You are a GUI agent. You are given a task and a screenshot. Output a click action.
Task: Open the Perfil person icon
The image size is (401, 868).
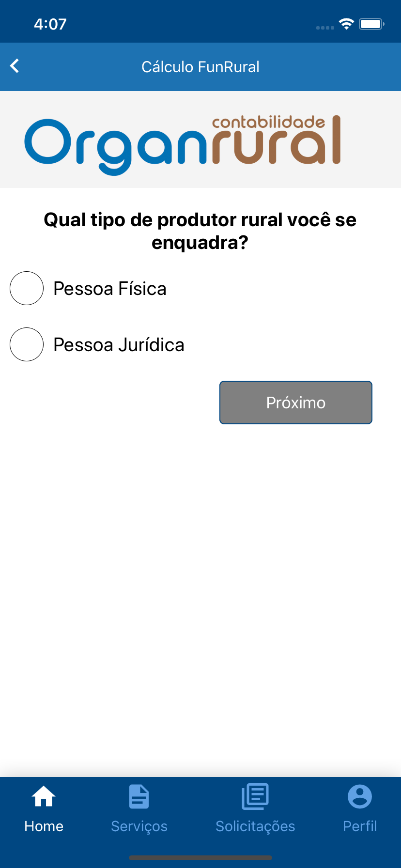pos(360,796)
